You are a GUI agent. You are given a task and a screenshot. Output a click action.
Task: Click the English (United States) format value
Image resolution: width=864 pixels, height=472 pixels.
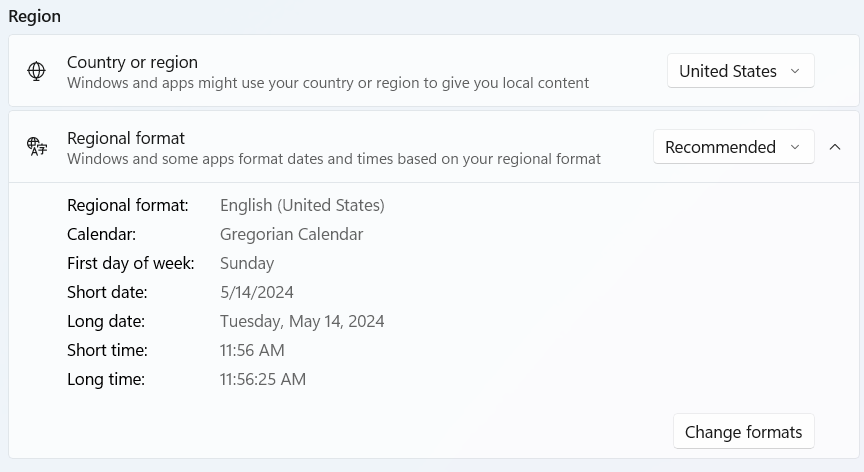click(302, 205)
